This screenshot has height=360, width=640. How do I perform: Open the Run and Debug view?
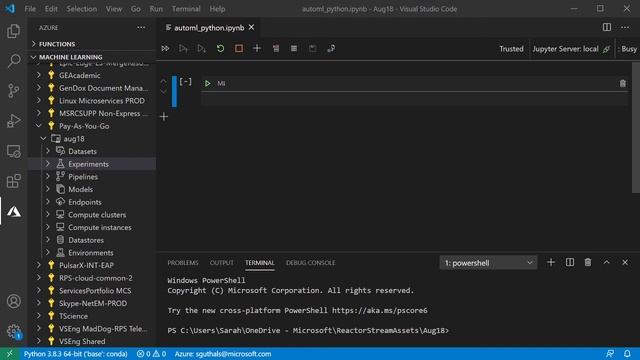coord(13,121)
